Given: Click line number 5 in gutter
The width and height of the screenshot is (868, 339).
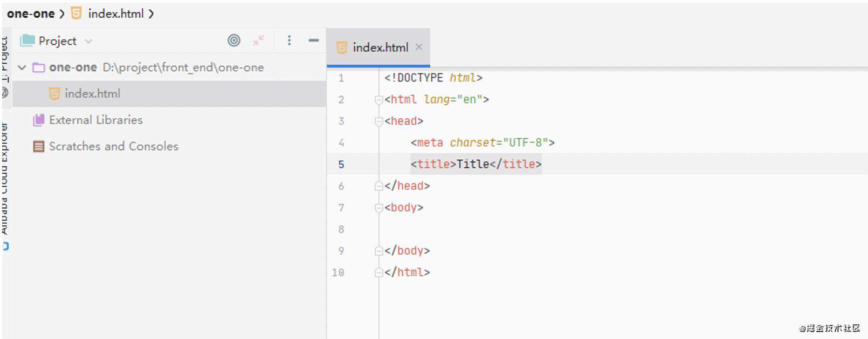Looking at the screenshot, I should click(x=341, y=165).
